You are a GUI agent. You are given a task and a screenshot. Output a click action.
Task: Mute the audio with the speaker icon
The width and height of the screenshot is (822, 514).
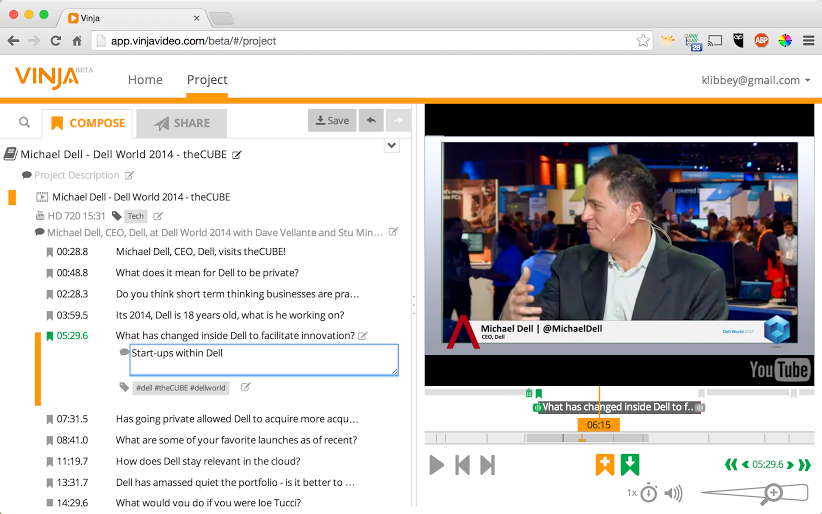673,492
